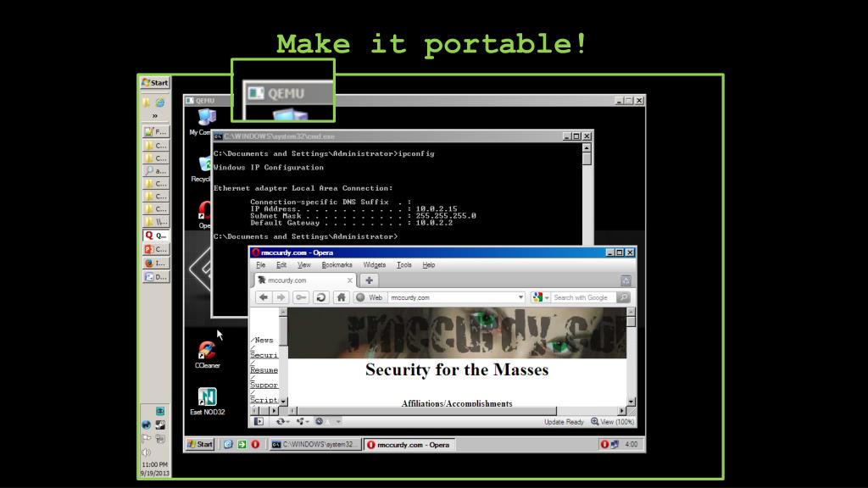
Task: Follow the Security link in site sidebar
Action: [264, 355]
